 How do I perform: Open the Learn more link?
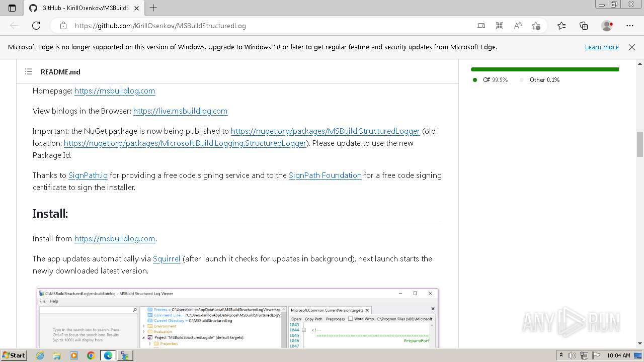click(x=602, y=47)
